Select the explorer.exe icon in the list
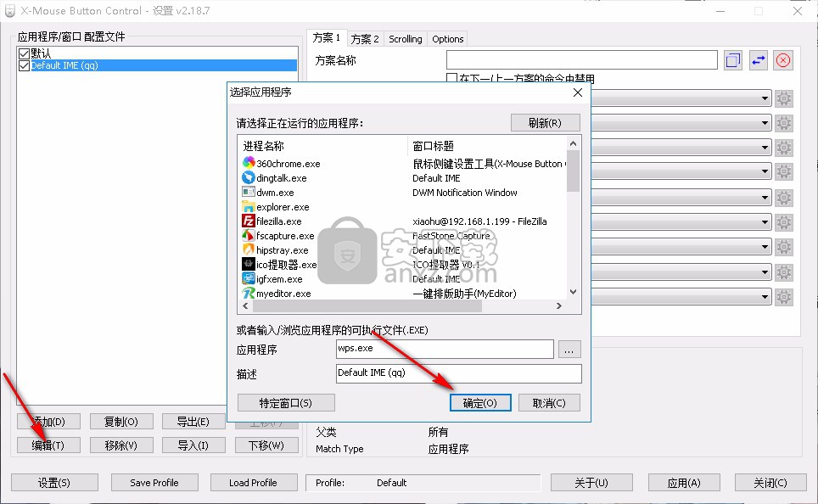This screenshot has height=504, width=818. click(248, 206)
